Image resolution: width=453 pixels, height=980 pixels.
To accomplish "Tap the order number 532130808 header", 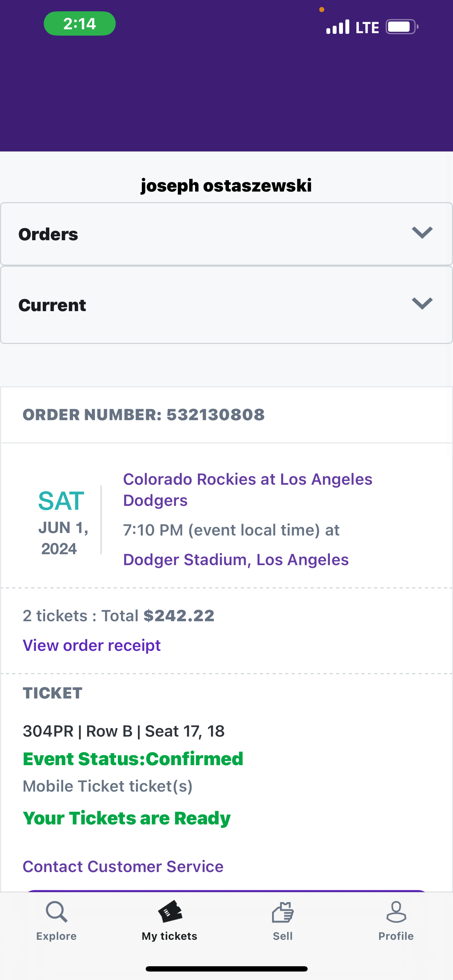I will [x=143, y=415].
